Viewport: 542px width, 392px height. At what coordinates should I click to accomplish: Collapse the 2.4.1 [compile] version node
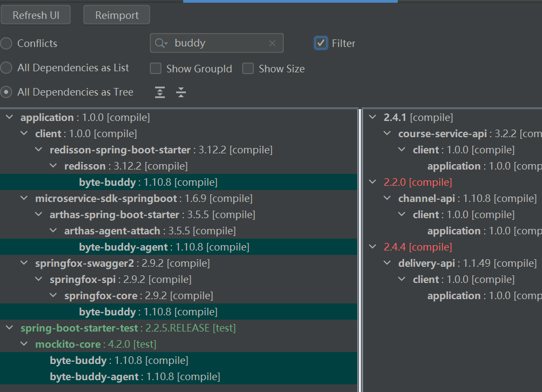(373, 117)
